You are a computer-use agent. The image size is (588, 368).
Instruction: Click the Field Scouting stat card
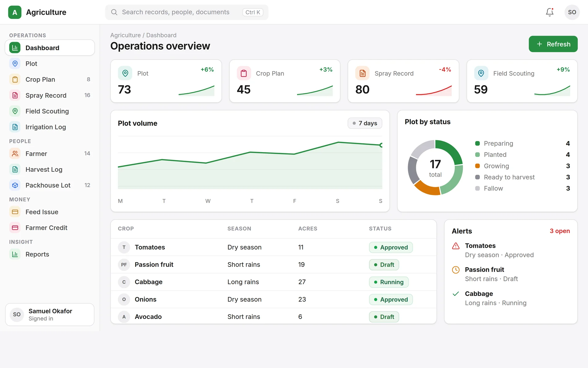click(522, 81)
